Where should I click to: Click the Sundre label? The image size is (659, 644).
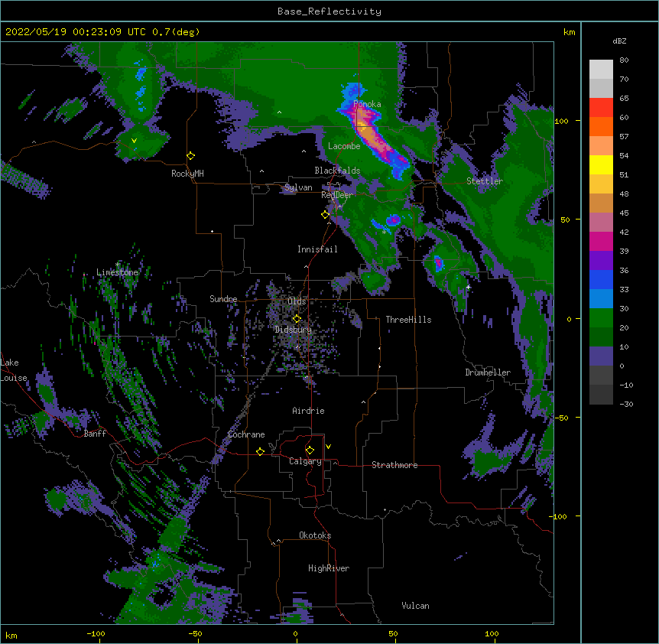pyautogui.click(x=223, y=299)
